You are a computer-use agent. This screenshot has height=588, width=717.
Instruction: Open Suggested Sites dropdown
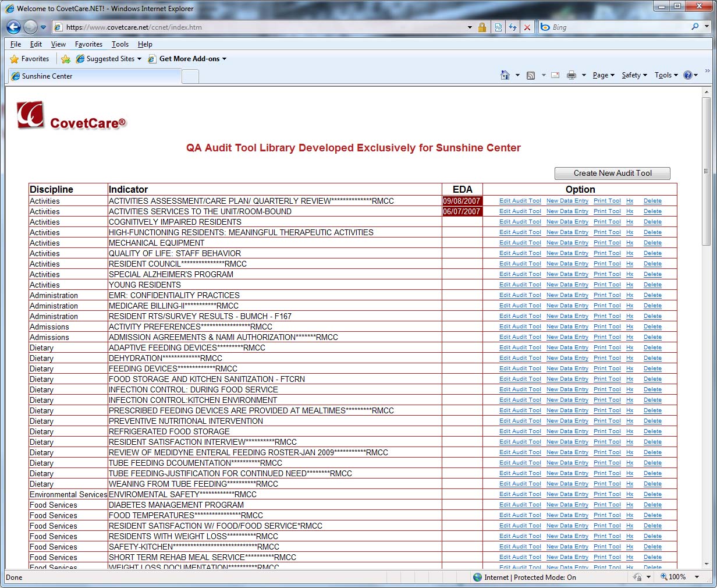tap(109, 59)
